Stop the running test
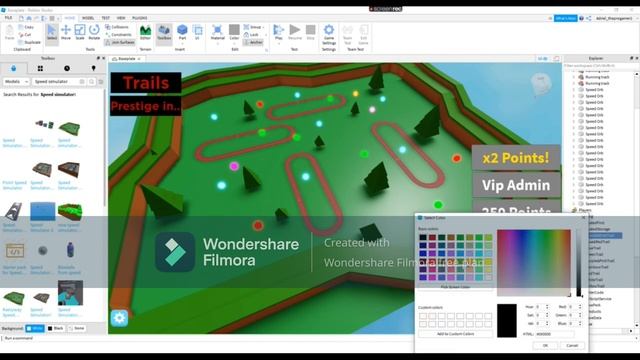This screenshot has width=640, height=360. (311, 32)
